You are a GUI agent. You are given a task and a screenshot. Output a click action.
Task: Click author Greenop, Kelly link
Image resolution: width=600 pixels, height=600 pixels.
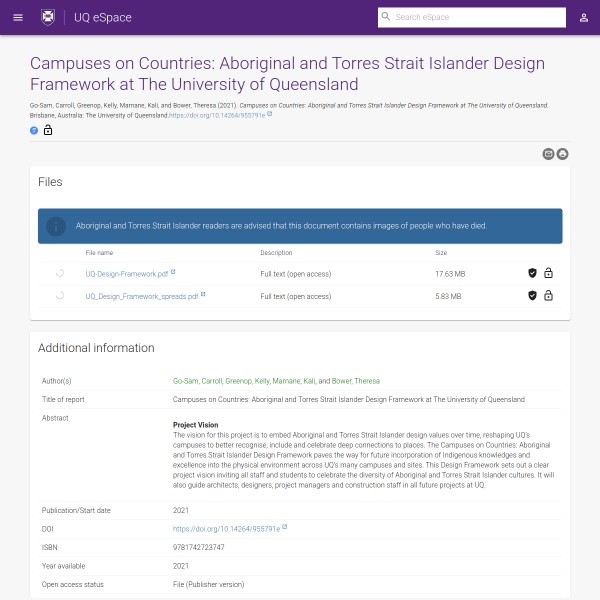(249, 381)
